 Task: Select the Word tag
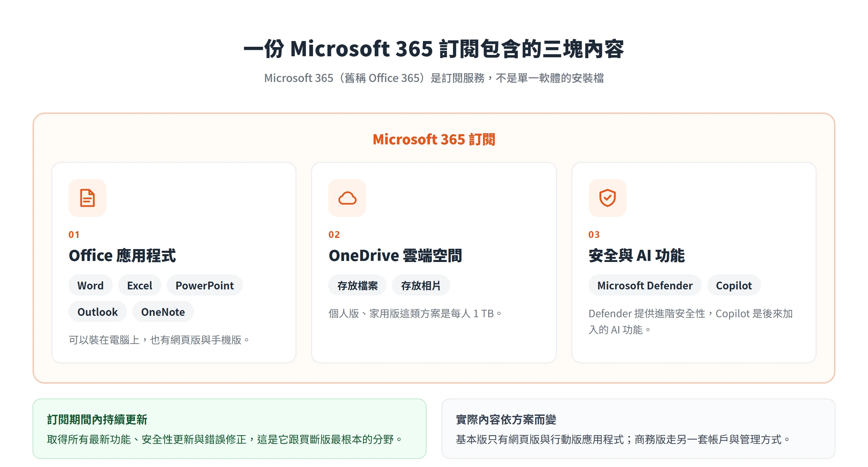(91, 285)
